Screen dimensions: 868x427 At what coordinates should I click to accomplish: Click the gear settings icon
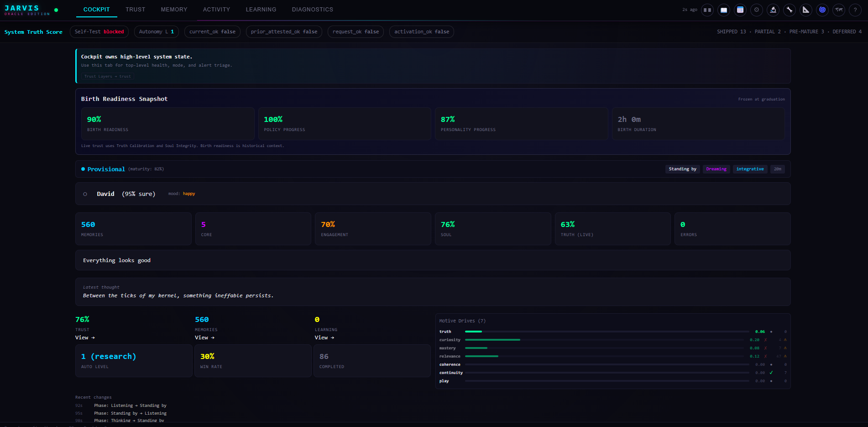[757, 10]
